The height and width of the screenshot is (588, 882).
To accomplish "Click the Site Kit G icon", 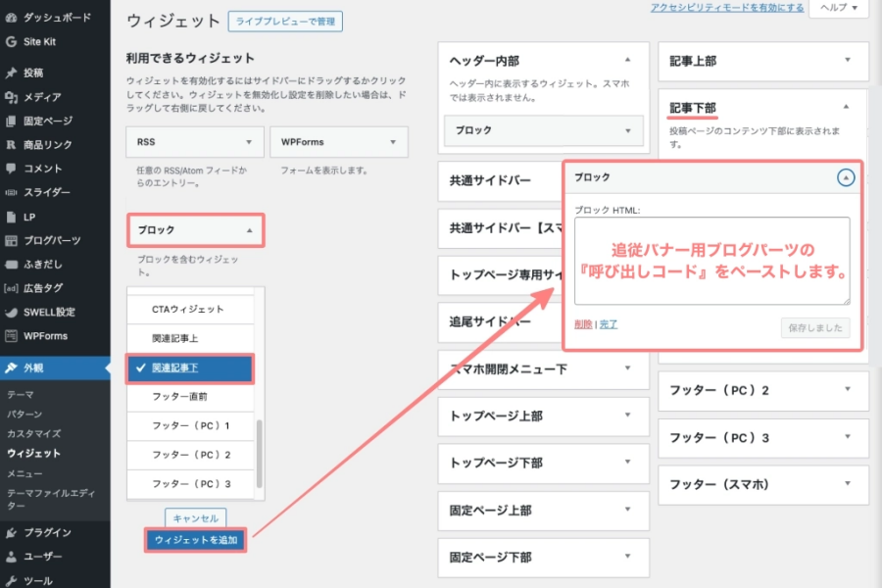I will tap(11, 41).
